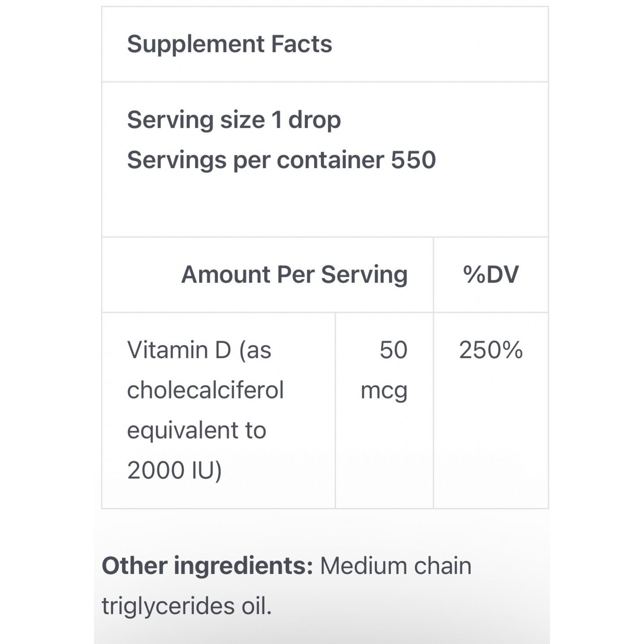Click the Servings per container text
644x644 pixels.
[x=255, y=160]
